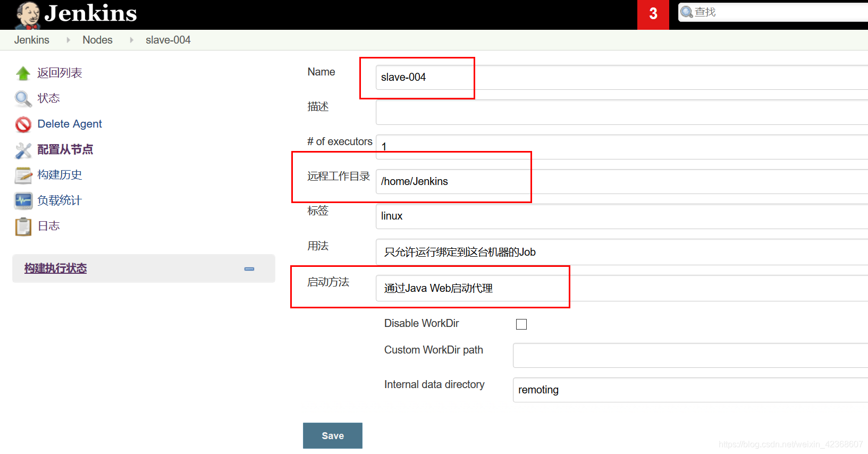Screen dimensions: 868x454
Task: Open the 用法 usage dropdown
Action: pos(622,252)
